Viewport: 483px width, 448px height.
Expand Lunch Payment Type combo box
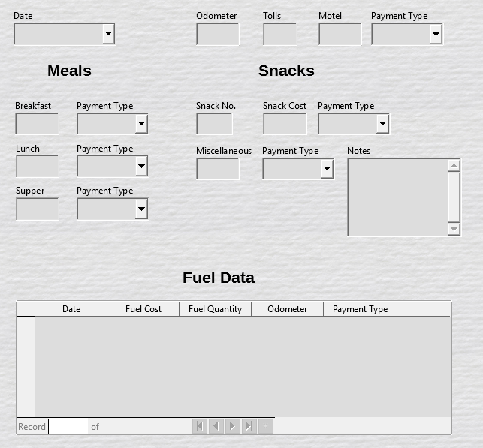(x=141, y=167)
